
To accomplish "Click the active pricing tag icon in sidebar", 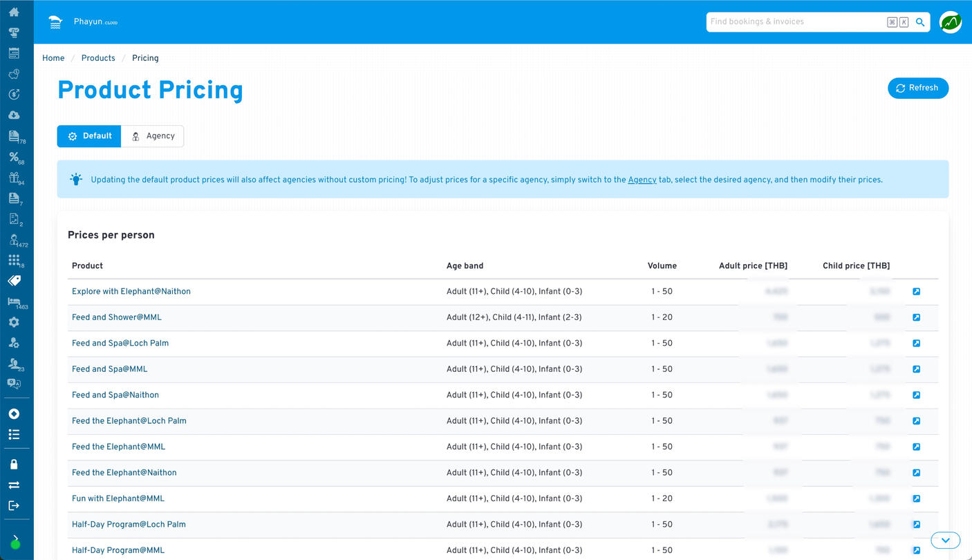I will pos(14,281).
